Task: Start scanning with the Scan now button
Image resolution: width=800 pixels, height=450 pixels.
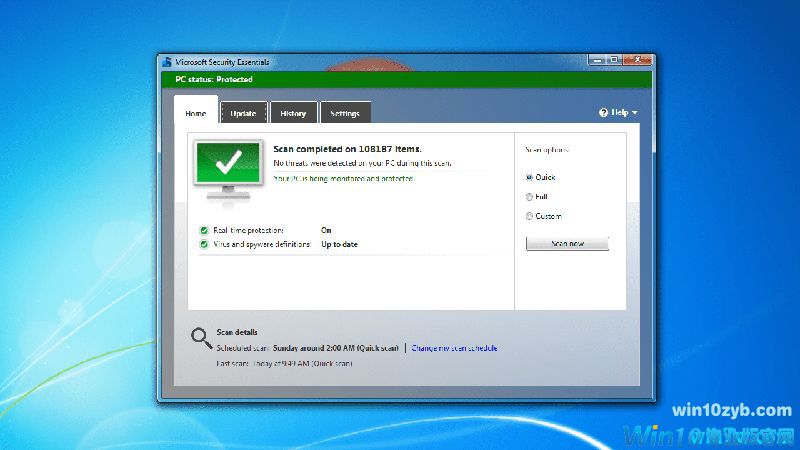Action: click(567, 243)
